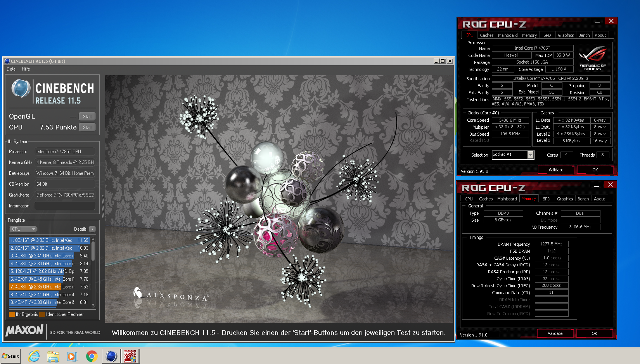
Task: Start the CPU benchmark test
Action: tap(87, 127)
